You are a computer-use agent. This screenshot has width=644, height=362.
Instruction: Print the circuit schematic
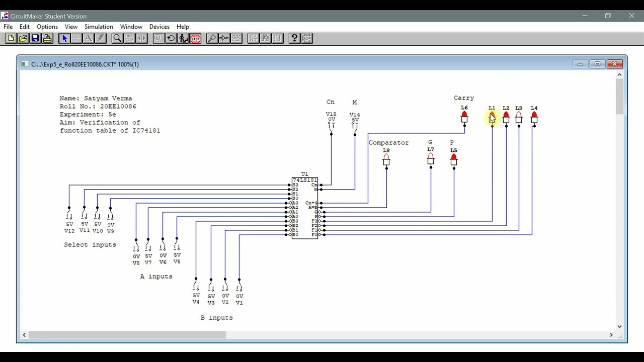pyautogui.click(x=47, y=38)
